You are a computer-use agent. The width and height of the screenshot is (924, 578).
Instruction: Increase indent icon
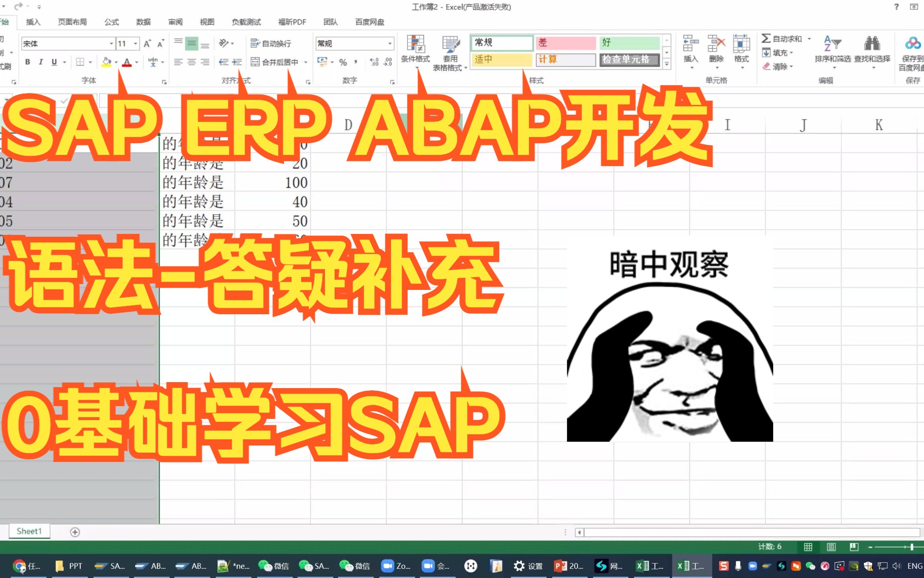click(237, 62)
